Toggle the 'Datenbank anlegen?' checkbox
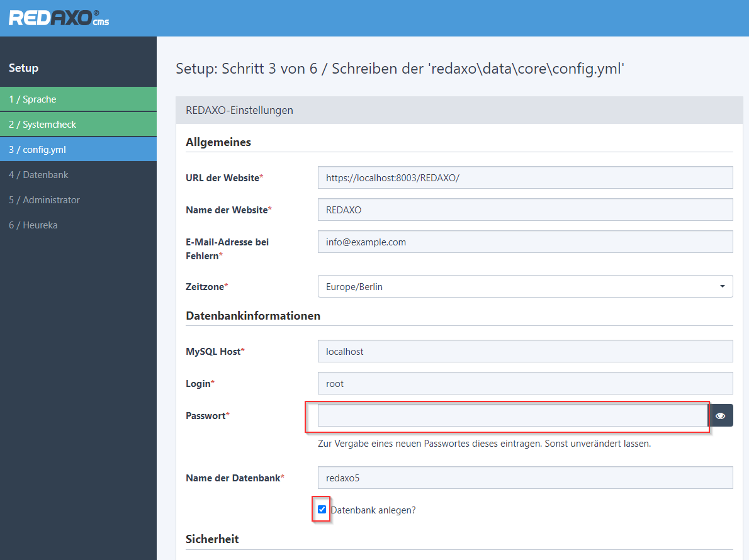 [x=322, y=510]
